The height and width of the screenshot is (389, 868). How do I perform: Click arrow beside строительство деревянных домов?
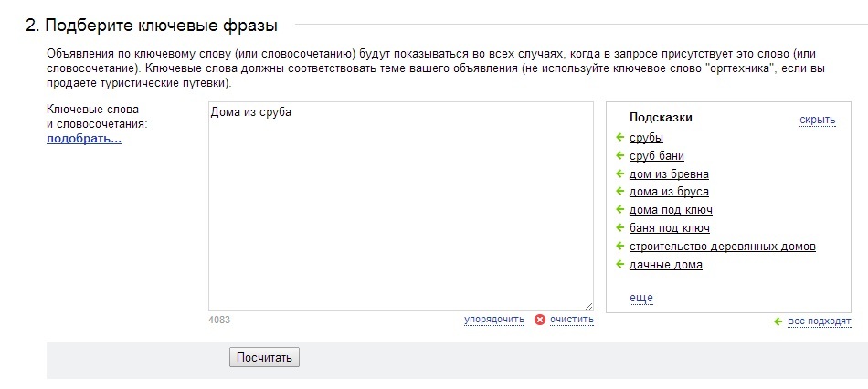point(620,246)
